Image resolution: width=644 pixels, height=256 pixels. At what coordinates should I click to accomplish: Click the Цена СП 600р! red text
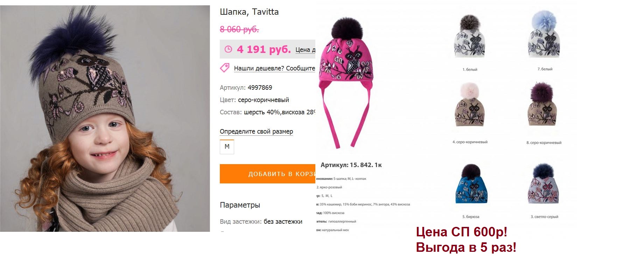461,232
